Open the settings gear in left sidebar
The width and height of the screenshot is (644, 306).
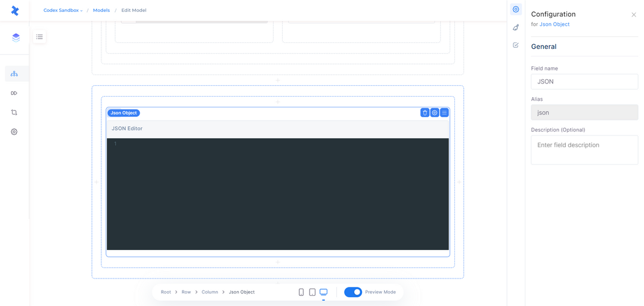pos(14,132)
